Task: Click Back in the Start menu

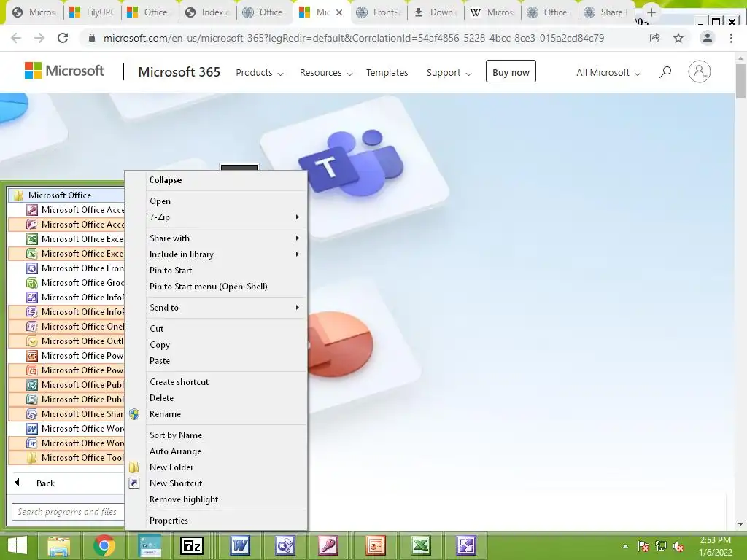Action: [45, 483]
